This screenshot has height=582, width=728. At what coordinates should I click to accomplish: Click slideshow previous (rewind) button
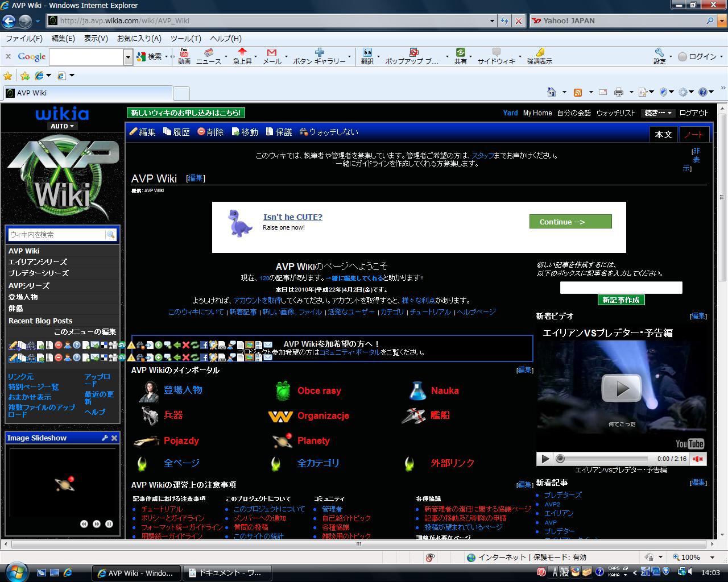(84, 524)
